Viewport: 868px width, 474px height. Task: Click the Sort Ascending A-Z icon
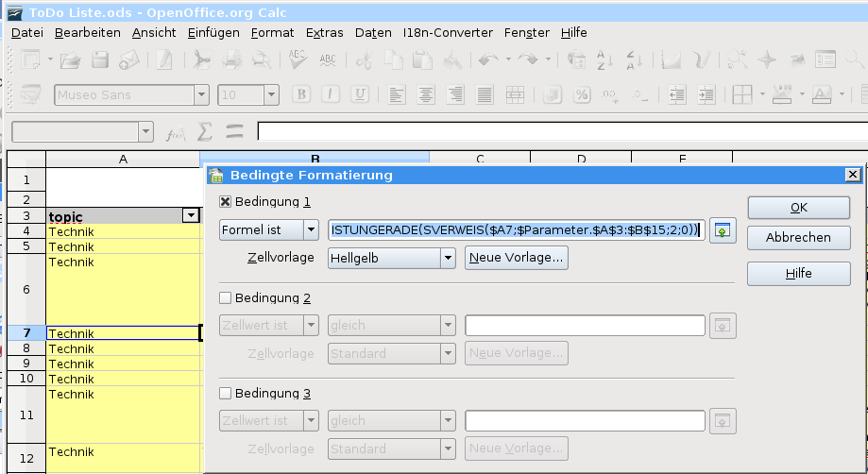click(604, 59)
